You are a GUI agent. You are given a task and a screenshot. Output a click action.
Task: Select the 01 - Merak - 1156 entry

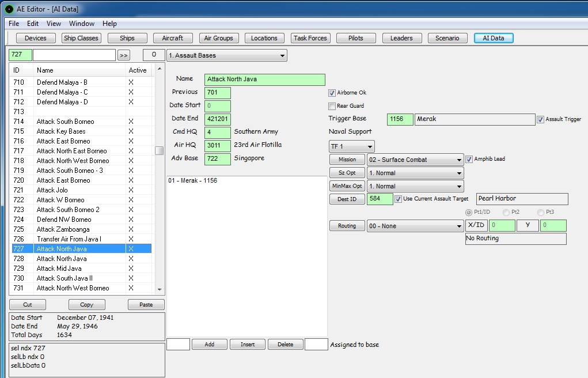coord(193,180)
